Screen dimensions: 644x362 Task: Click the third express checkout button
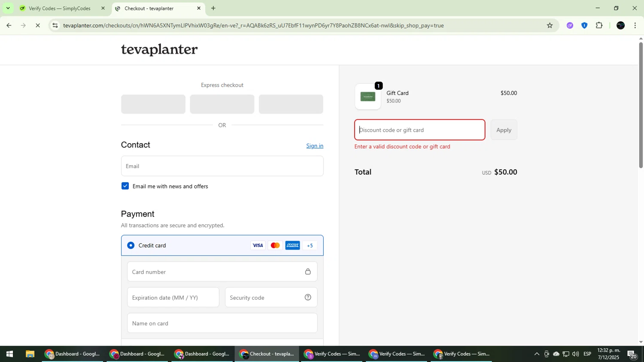[291, 104]
